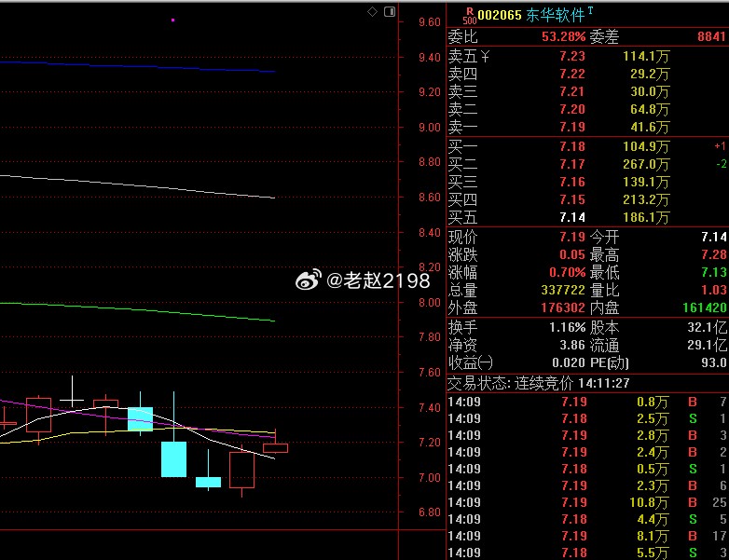Select the 卖五 price 7.23
This screenshot has width=729, height=560.
pyautogui.click(x=572, y=56)
